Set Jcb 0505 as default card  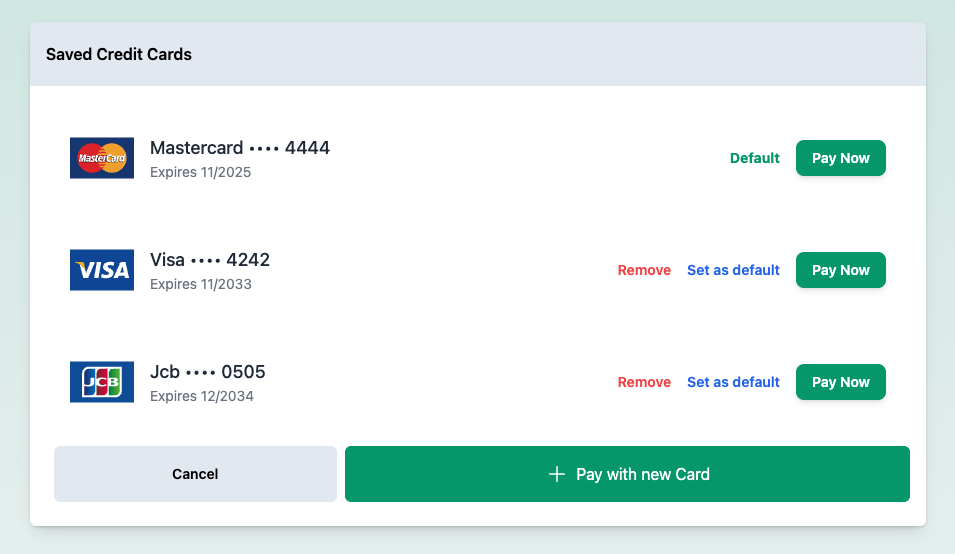click(x=733, y=382)
